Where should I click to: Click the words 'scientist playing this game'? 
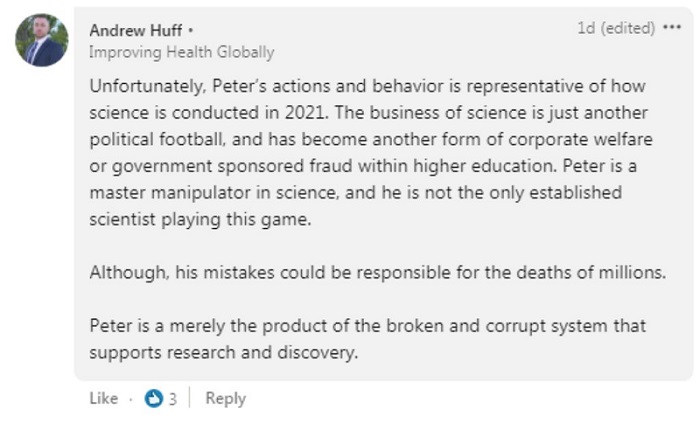(x=200, y=219)
